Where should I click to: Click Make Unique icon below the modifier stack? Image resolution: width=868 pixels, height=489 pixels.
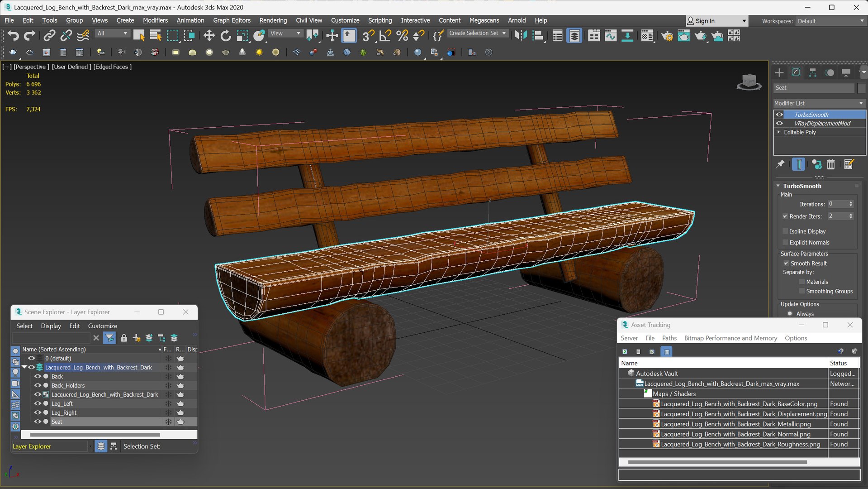(x=816, y=164)
